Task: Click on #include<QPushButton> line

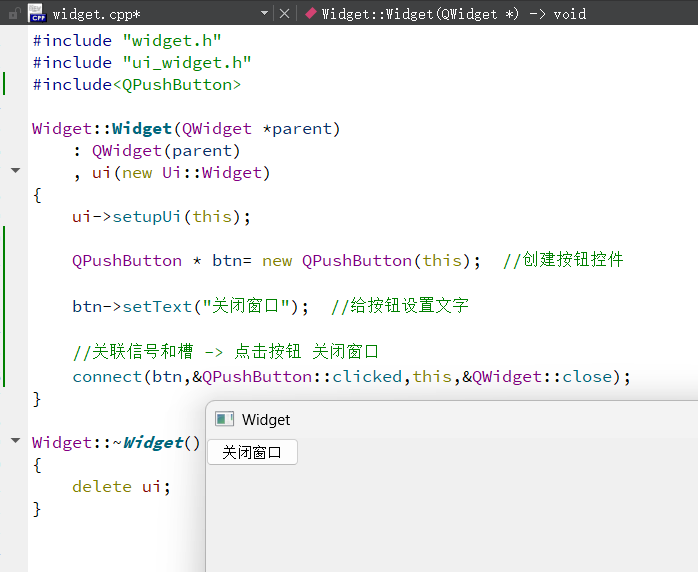Action: click(x=137, y=85)
